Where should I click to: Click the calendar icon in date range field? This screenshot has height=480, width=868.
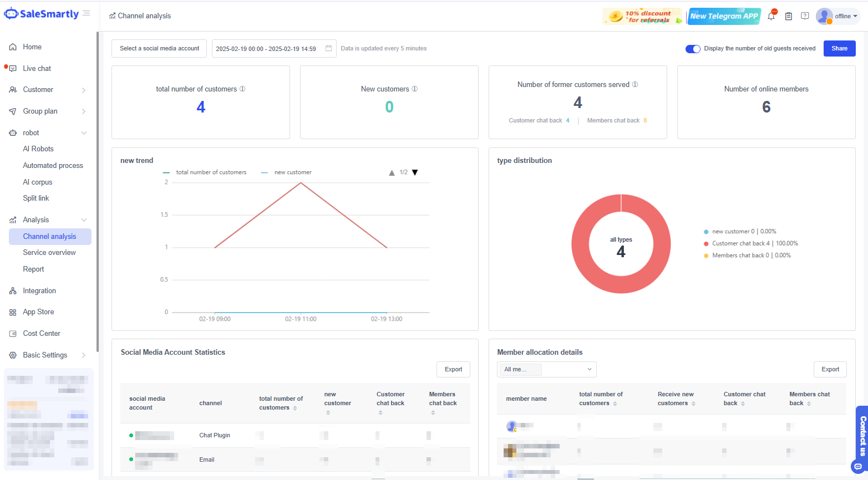(x=328, y=48)
